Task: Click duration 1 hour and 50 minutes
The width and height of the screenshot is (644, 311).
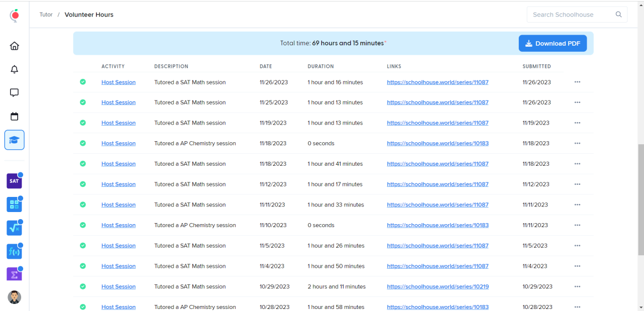Action: pyautogui.click(x=336, y=266)
